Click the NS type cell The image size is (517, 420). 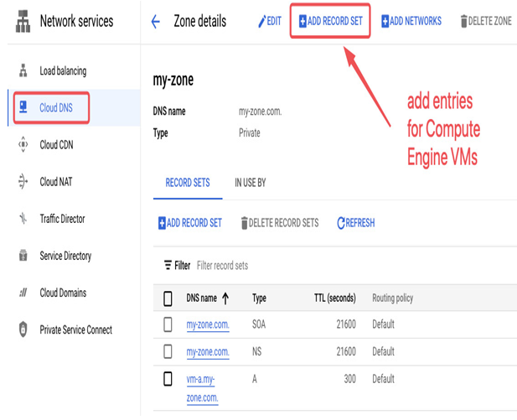[x=257, y=352]
